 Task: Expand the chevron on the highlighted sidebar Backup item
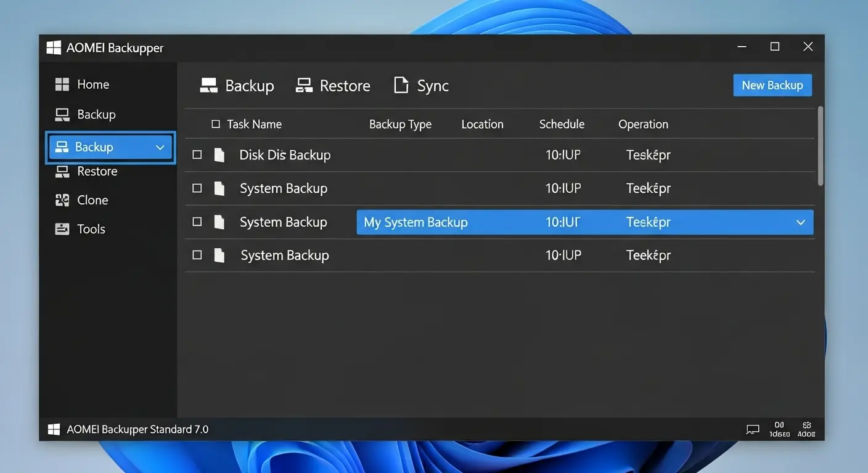pyautogui.click(x=160, y=147)
